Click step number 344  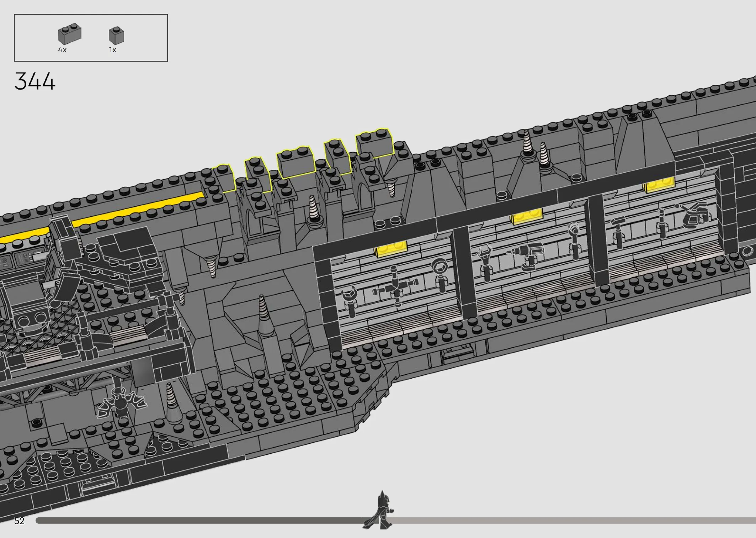35,81
